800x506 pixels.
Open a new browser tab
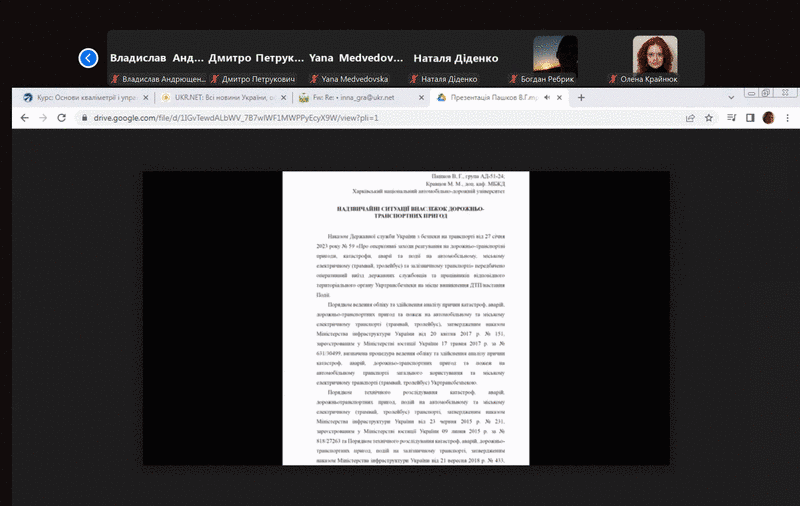click(x=582, y=98)
